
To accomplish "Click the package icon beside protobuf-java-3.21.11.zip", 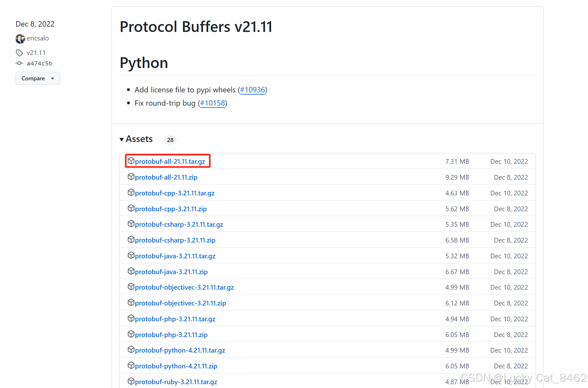I will pyautogui.click(x=131, y=271).
